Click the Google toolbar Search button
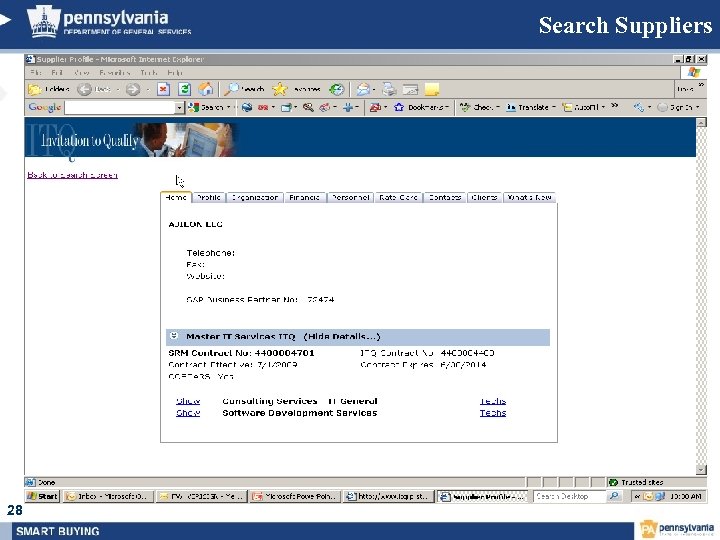 (x=206, y=107)
